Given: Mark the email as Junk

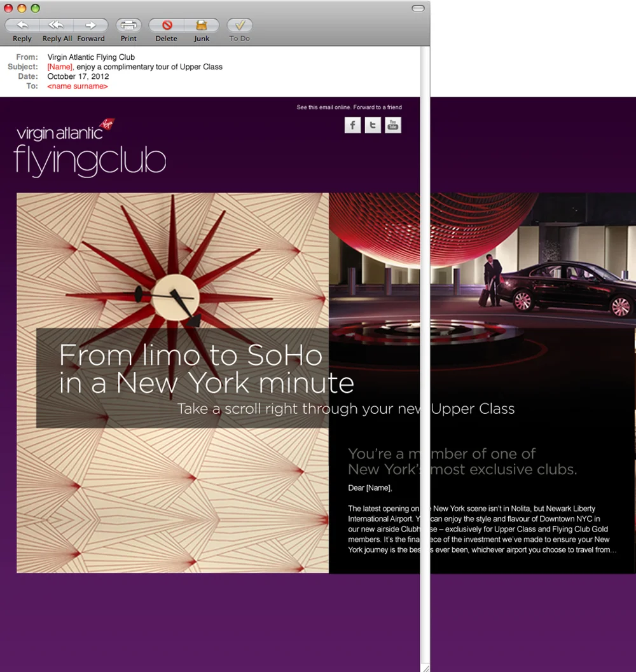Looking at the screenshot, I should (202, 25).
